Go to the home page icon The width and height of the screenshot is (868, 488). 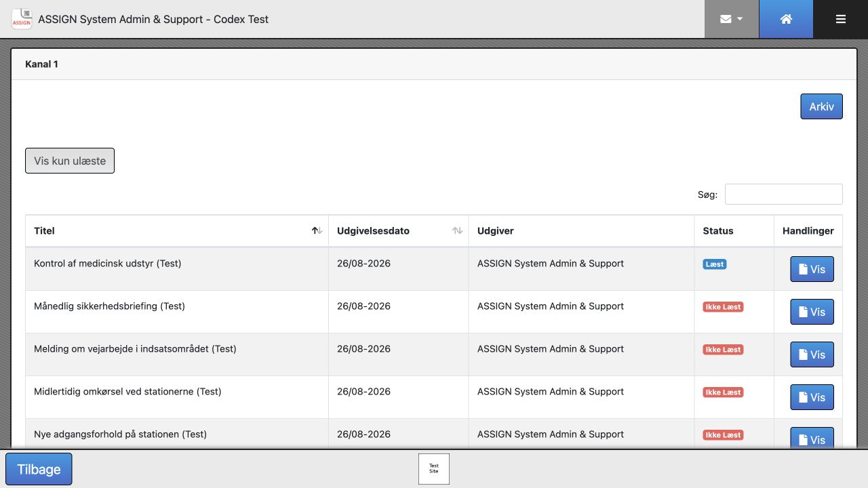click(x=786, y=19)
